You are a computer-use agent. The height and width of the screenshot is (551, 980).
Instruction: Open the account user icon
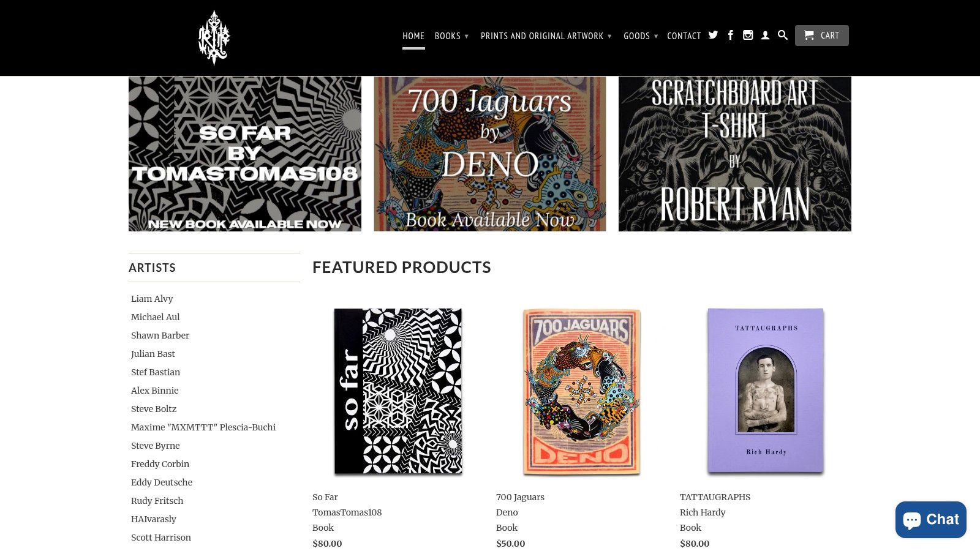tap(765, 36)
